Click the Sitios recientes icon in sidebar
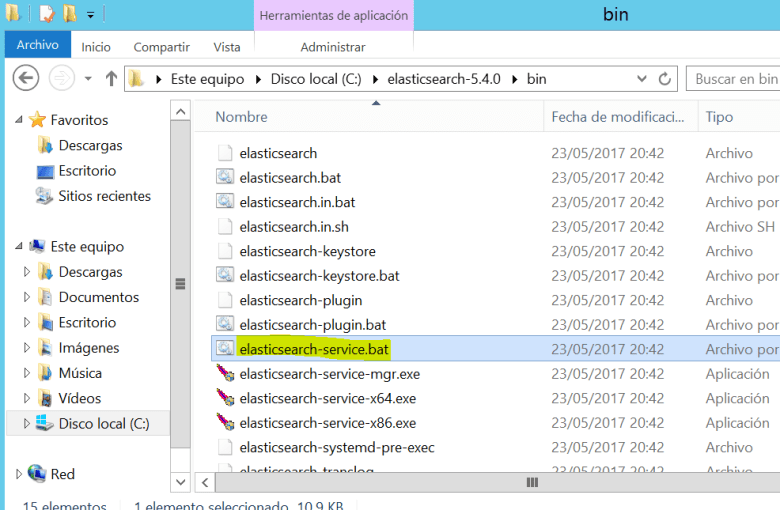Image resolution: width=780 pixels, height=510 pixels. (45, 197)
